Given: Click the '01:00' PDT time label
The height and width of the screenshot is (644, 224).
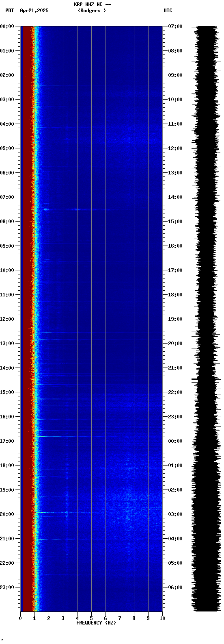Looking at the screenshot, I should click(7, 51).
